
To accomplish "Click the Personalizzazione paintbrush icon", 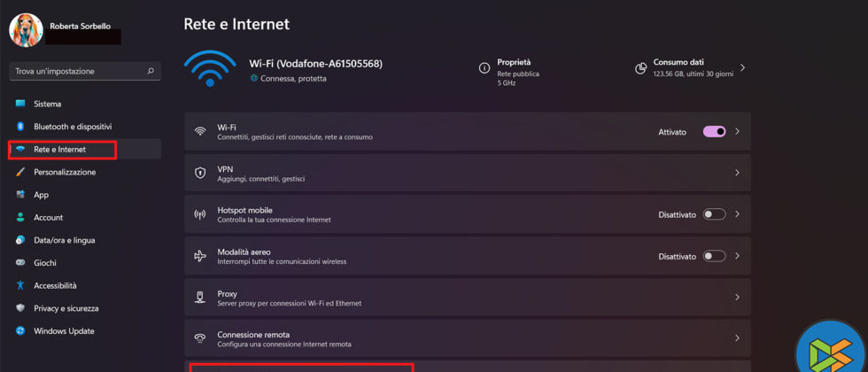I will pyautogui.click(x=20, y=172).
